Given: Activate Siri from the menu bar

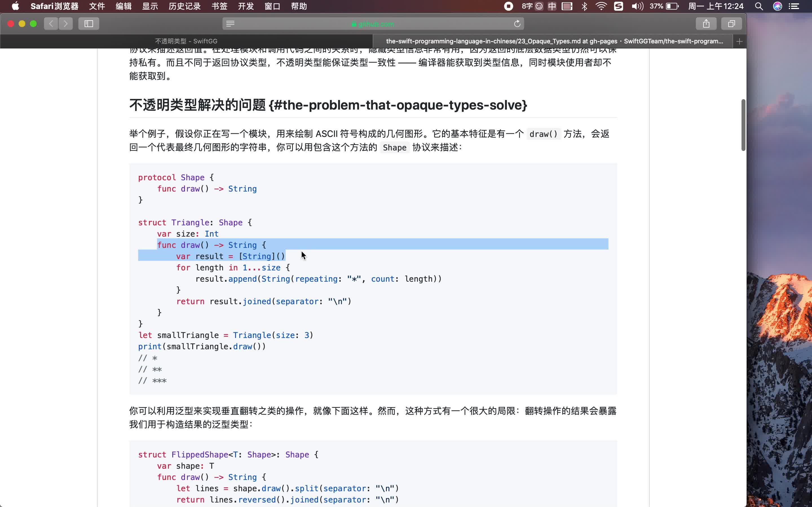Looking at the screenshot, I should pyautogui.click(x=778, y=6).
